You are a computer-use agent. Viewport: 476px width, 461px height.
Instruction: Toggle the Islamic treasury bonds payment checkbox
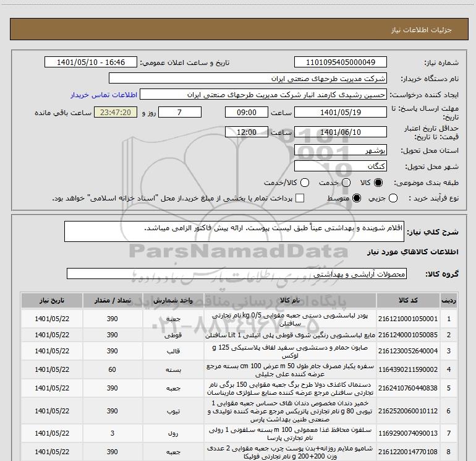[x=300, y=198]
